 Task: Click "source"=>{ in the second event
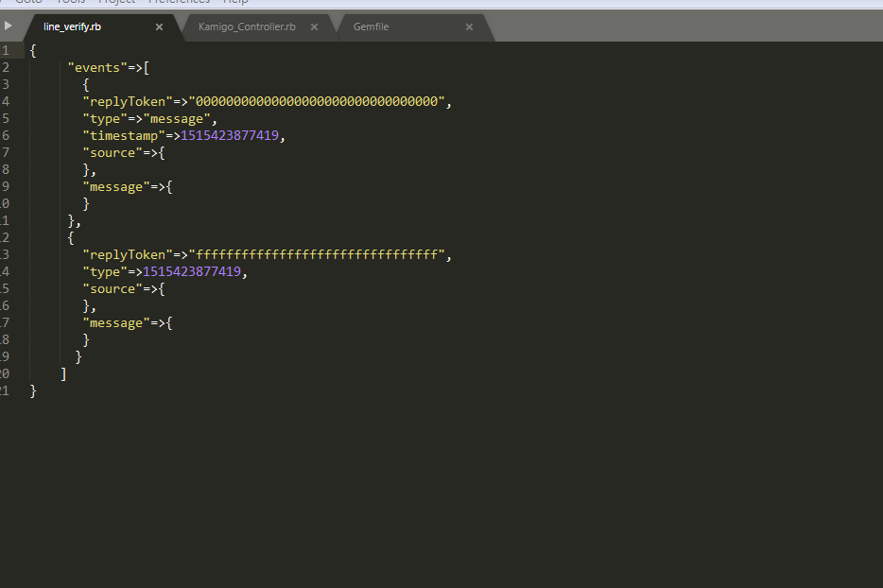pos(124,289)
